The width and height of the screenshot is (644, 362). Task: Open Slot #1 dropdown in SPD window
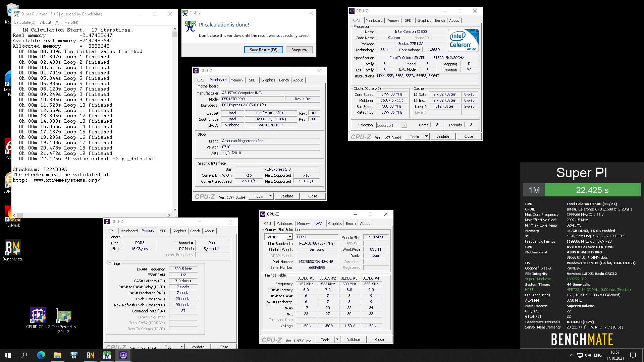pyautogui.click(x=278, y=237)
